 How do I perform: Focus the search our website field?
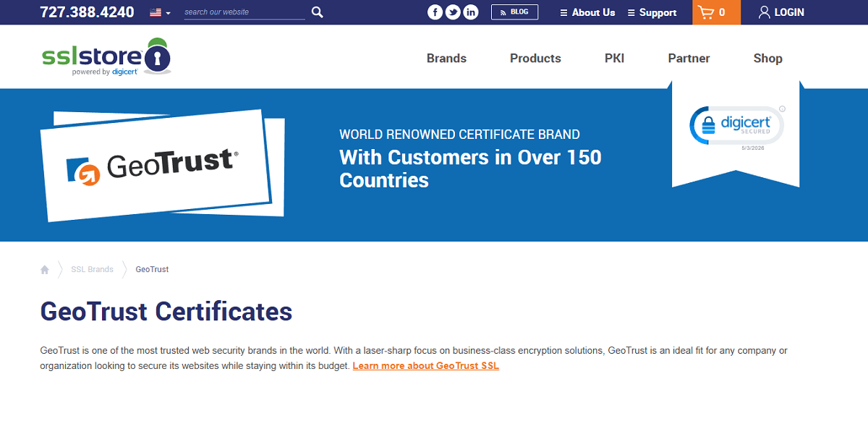point(244,12)
